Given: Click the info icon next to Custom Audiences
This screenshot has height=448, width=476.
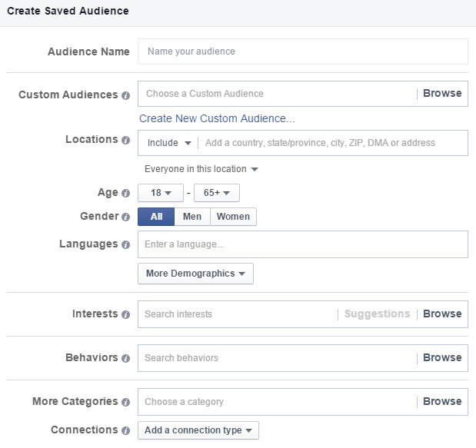Looking at the screenshot, I should 125,95.
